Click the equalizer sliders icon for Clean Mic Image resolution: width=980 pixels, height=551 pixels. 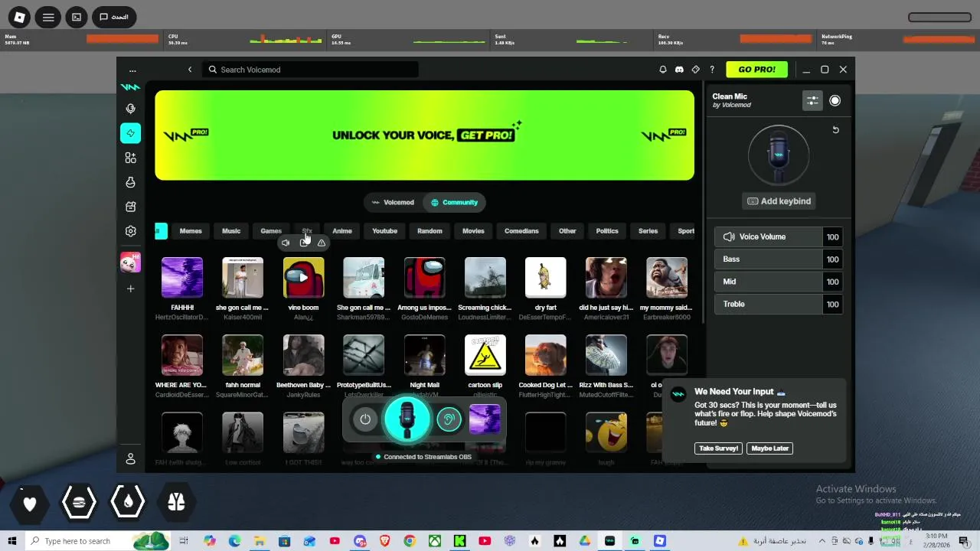click(812, 100)
